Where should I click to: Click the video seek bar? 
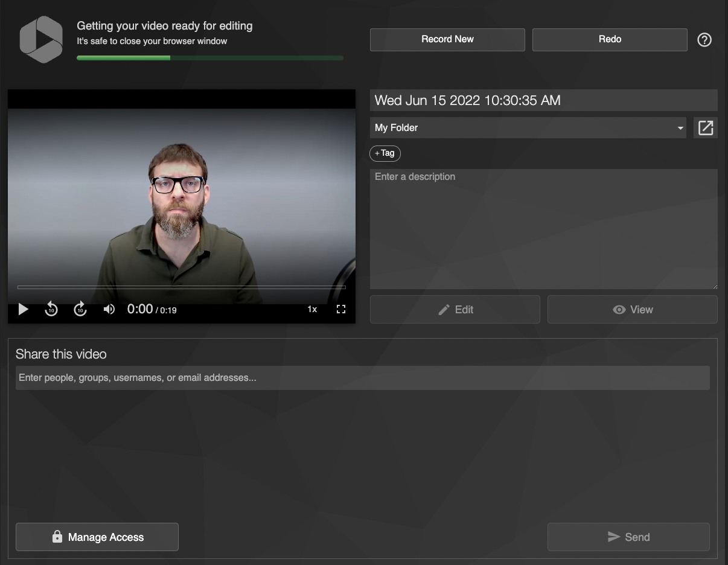tap(181, 287)
